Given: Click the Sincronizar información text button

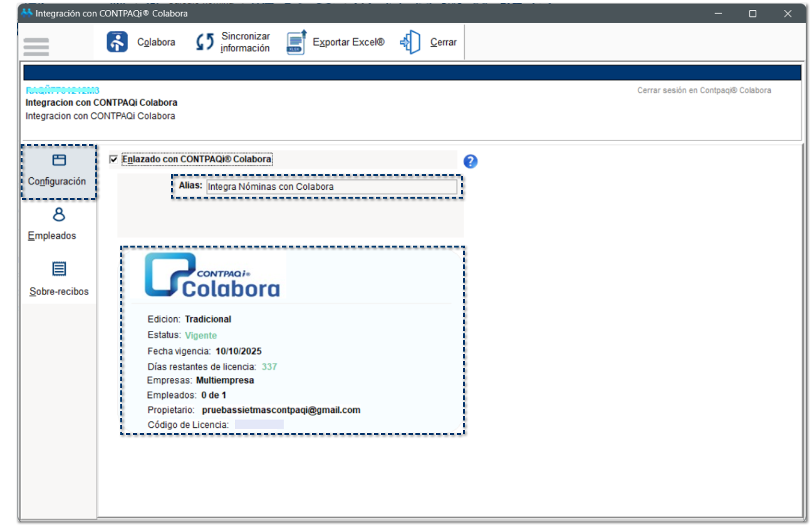Looking at the screenshot, I should [245, 42].
